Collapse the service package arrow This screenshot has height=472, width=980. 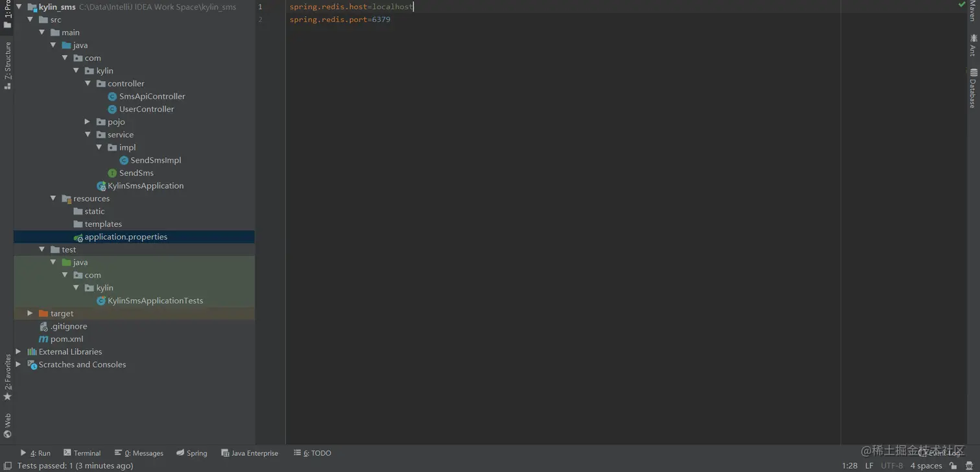point(87,135)
